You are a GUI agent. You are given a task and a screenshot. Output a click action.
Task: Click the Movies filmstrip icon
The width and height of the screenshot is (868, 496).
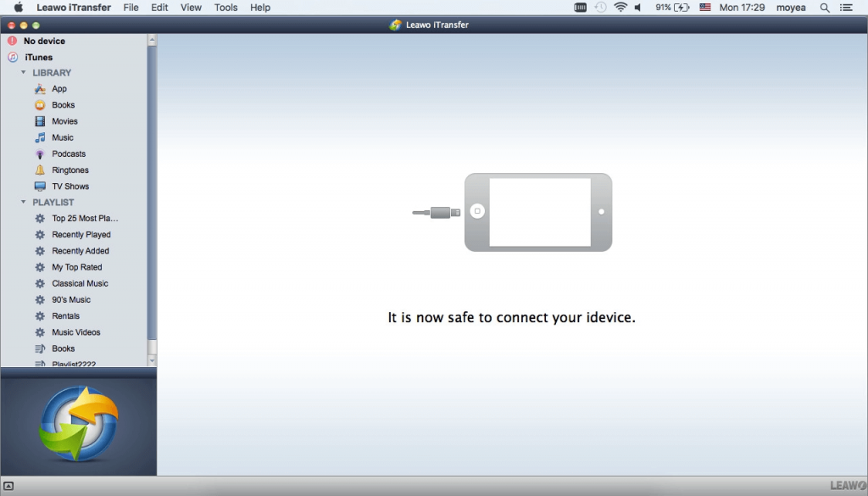(40, 121)
